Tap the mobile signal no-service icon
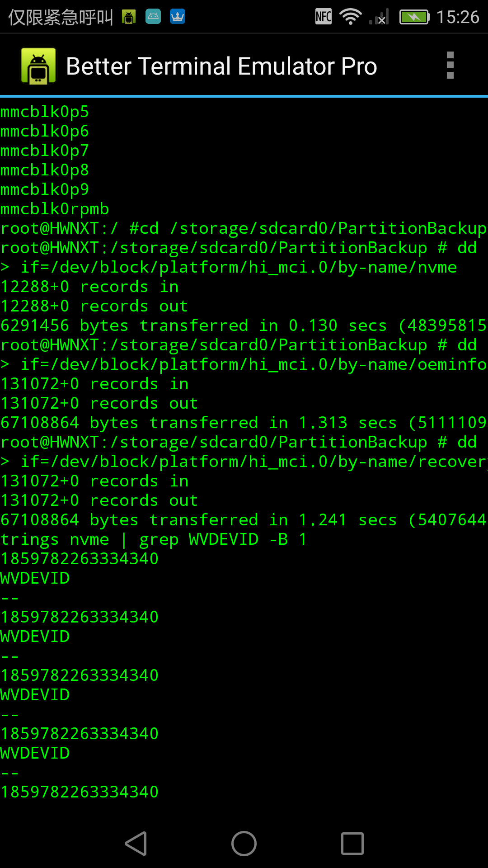This screenshot has height=868, width=488. pos(379,17)
